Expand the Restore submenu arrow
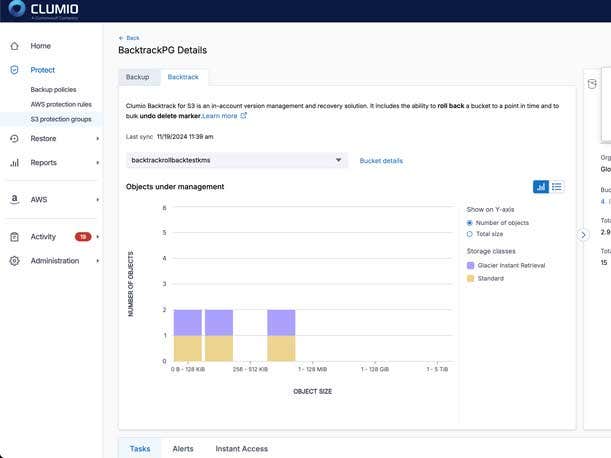 [x=98, y=138]
